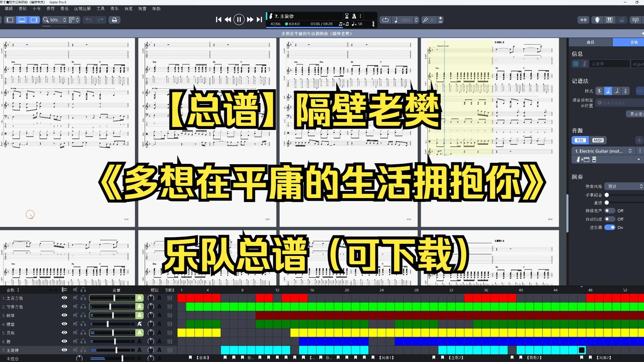This screenshot has height=362, width=644.
Task: Open the 工具 menu
Action: tap(100, 9)
